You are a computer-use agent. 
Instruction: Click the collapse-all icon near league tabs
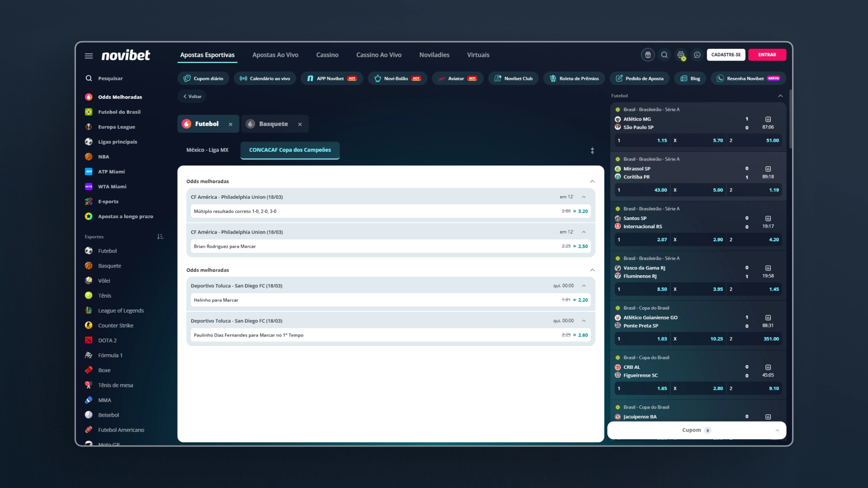592,150
